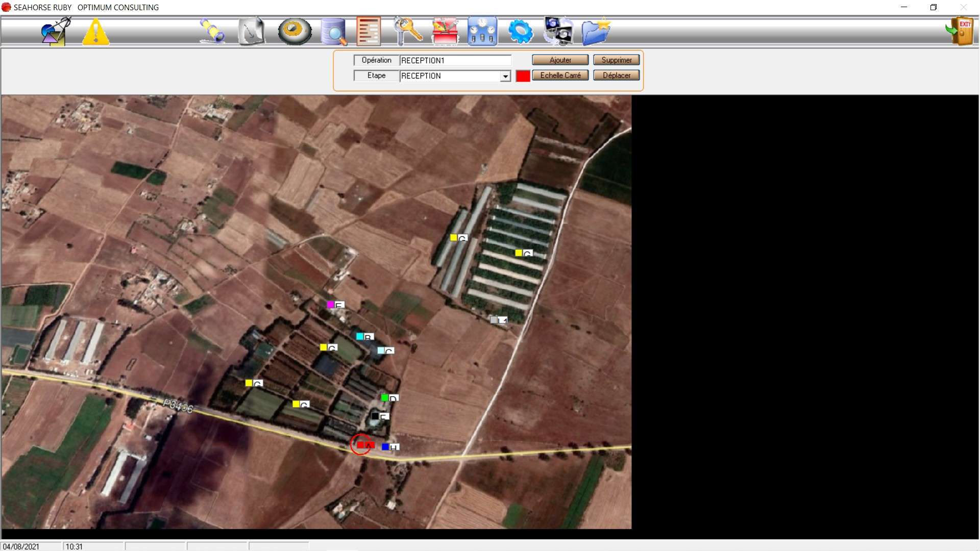The image size is (980, 551).
Task: Click the Opération RECEPTION1 text field
Action: [454, 60]
